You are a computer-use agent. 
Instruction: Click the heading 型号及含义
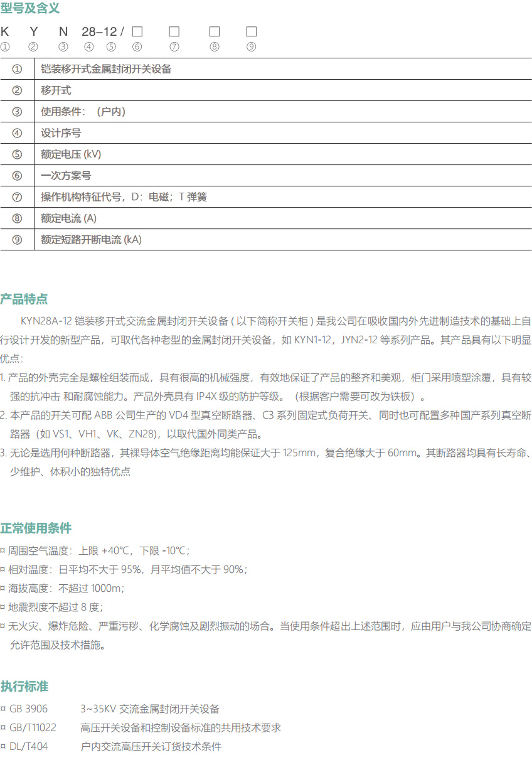point(30,8)
